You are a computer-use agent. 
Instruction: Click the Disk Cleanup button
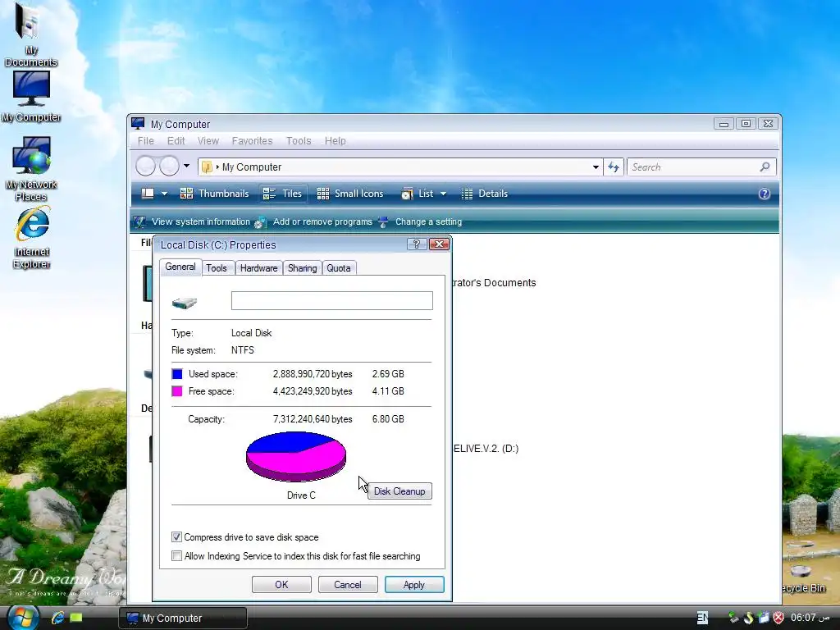coord(399,491)
